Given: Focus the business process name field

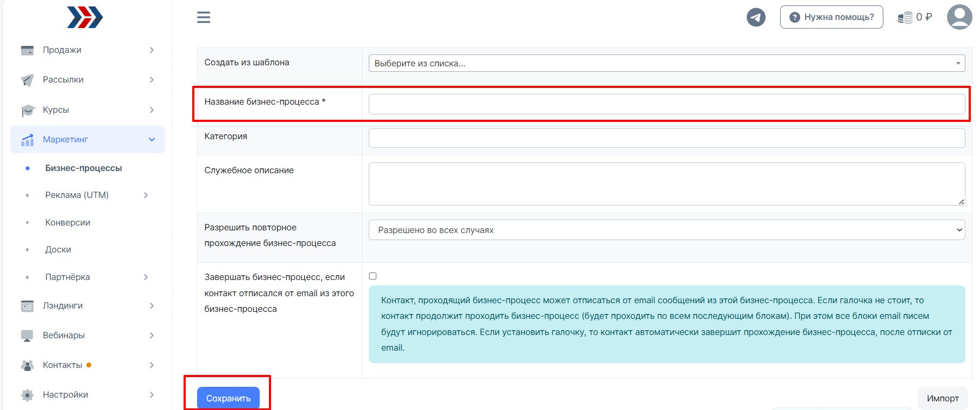Looking at the screenshot, I should [x=666, y=104].
